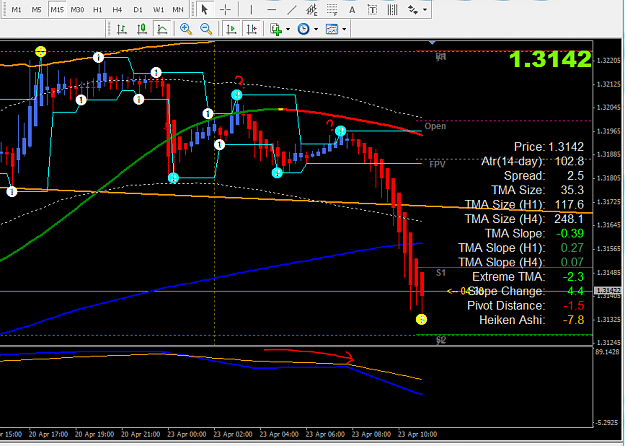625x446 pixels.
Task: Switch chart to line chart style
Action: 162,29
